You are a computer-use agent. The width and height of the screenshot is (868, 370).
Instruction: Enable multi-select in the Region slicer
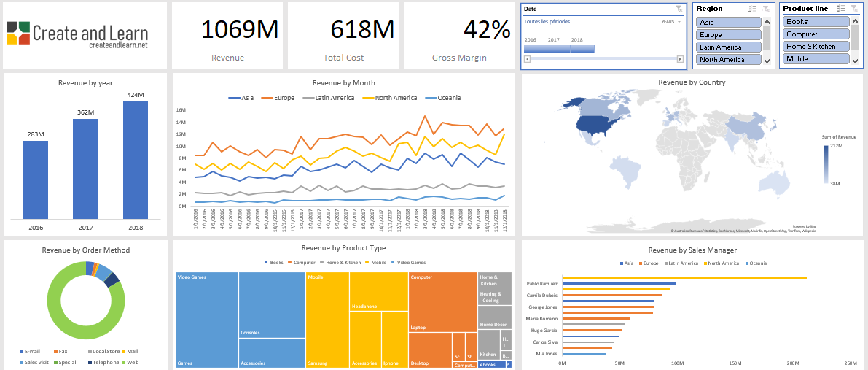point(753,9)
